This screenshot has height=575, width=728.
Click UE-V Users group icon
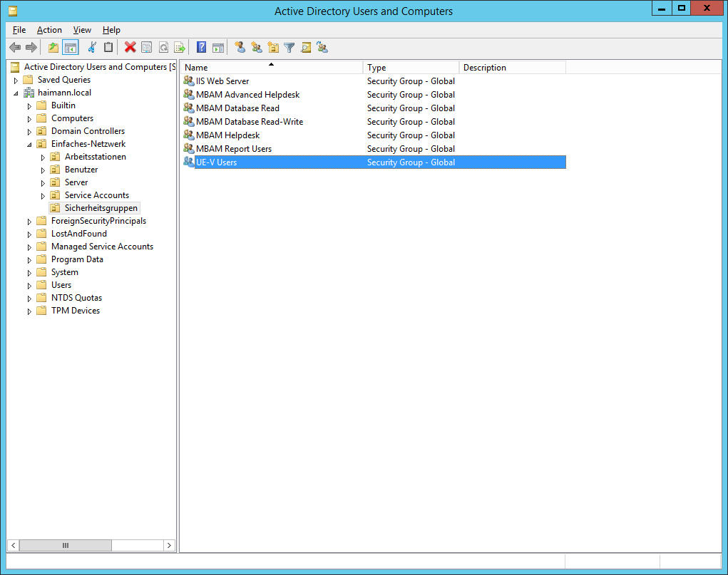click(x=188, y=162)
